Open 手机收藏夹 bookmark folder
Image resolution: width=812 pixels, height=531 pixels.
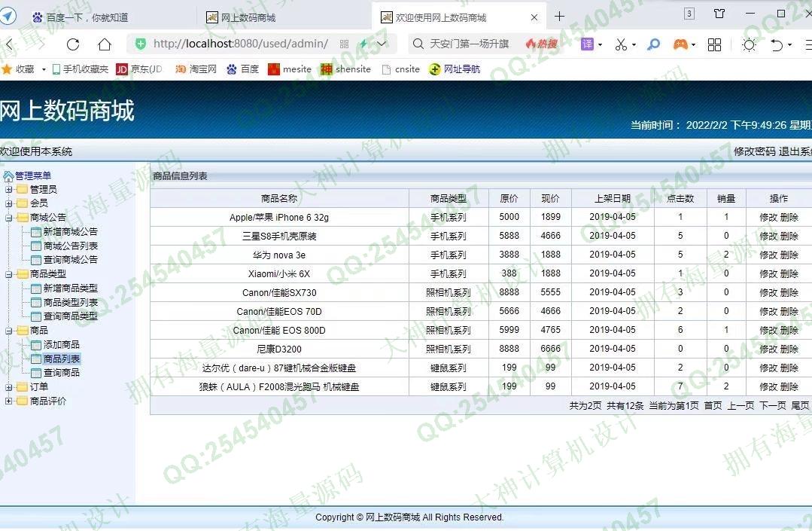click(81, 69)
